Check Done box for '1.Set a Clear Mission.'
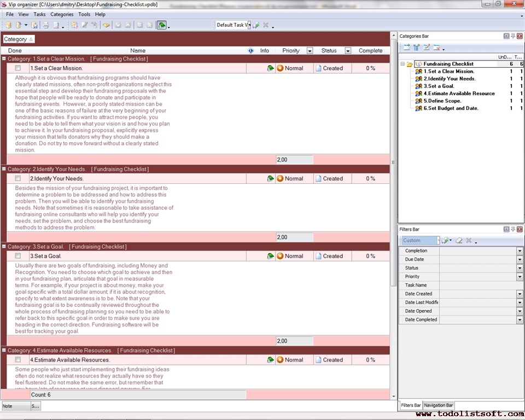525x420 pixels. pyautogui.click(x=18, y=68)
